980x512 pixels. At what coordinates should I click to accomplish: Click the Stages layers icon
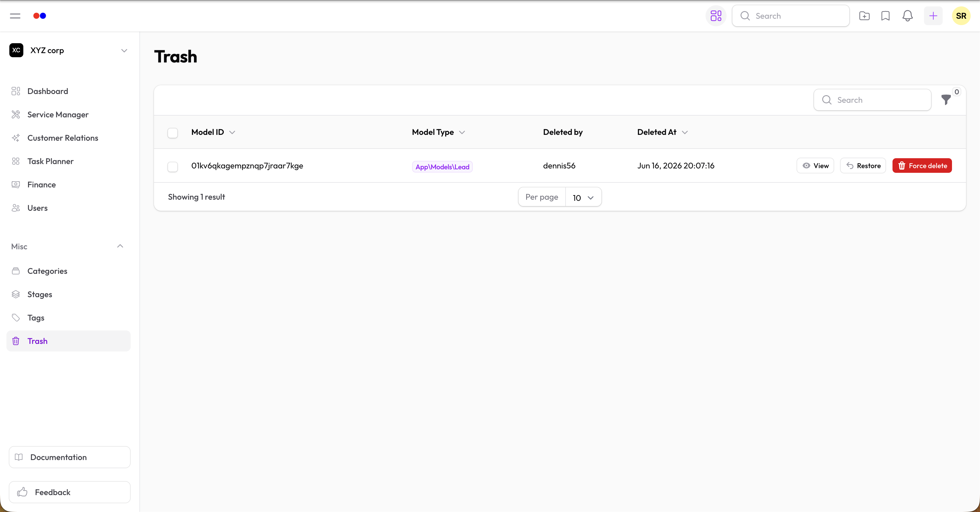(x=15, y=294)
